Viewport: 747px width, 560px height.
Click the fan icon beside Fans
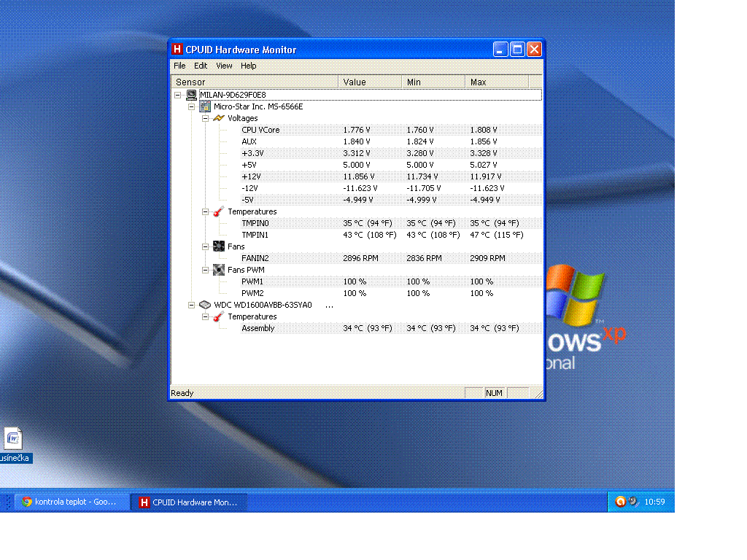(219, 246)
